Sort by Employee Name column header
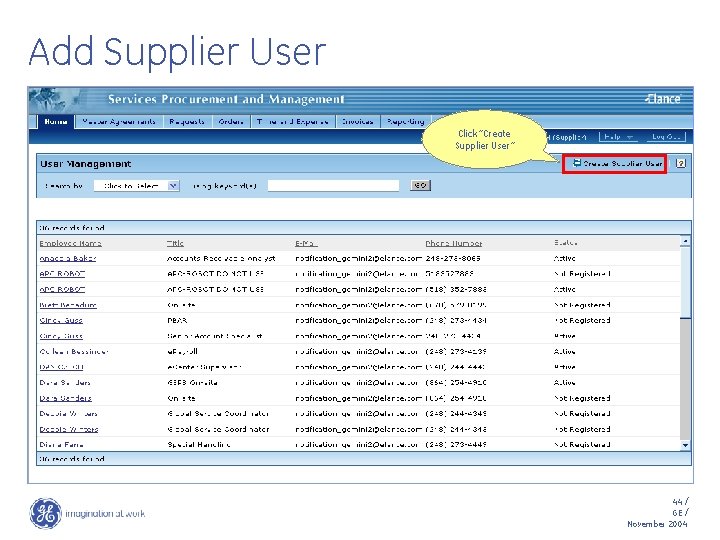The width and height of the screenshot is (720, 540). [x=70, y=243]
